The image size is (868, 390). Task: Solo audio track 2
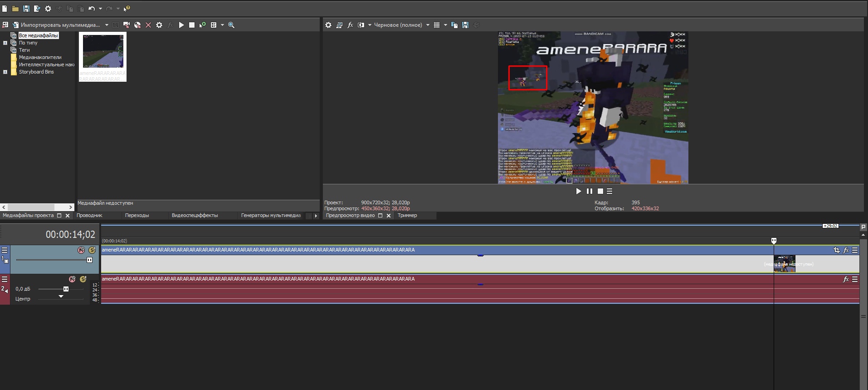click(83, 279)
